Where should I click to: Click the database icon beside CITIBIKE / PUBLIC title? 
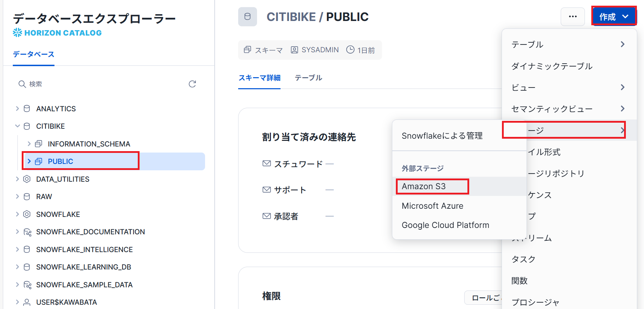click(247, 17)
